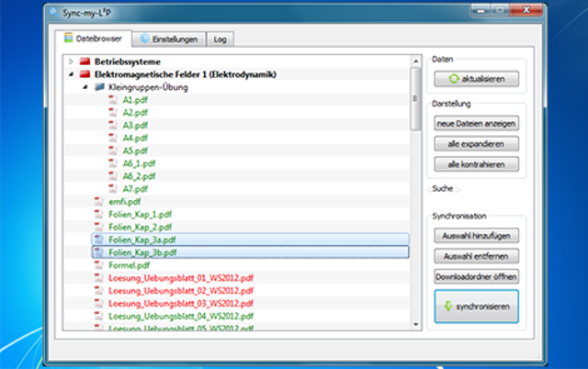Screen dimensions: 588x369
Task: Select the file Folien_Kap_2.pdf
Action: 140,228
